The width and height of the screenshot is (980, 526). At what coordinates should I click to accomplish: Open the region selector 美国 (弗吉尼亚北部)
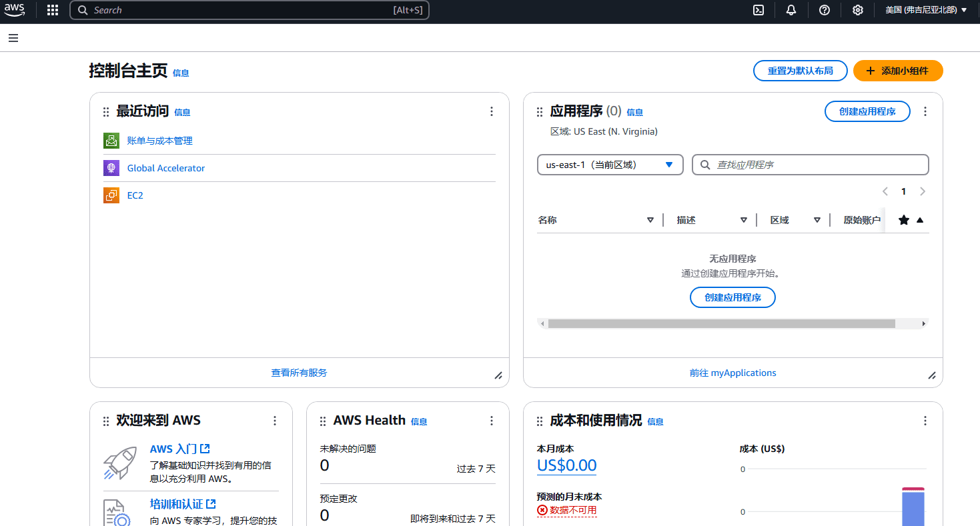(x=925, y=10)
